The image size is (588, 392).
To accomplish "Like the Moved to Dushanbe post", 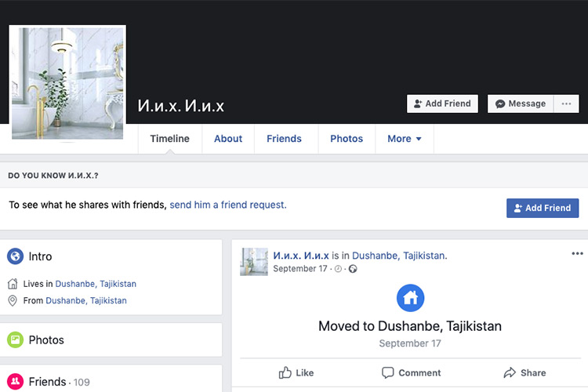I will (x=296, y=373).
